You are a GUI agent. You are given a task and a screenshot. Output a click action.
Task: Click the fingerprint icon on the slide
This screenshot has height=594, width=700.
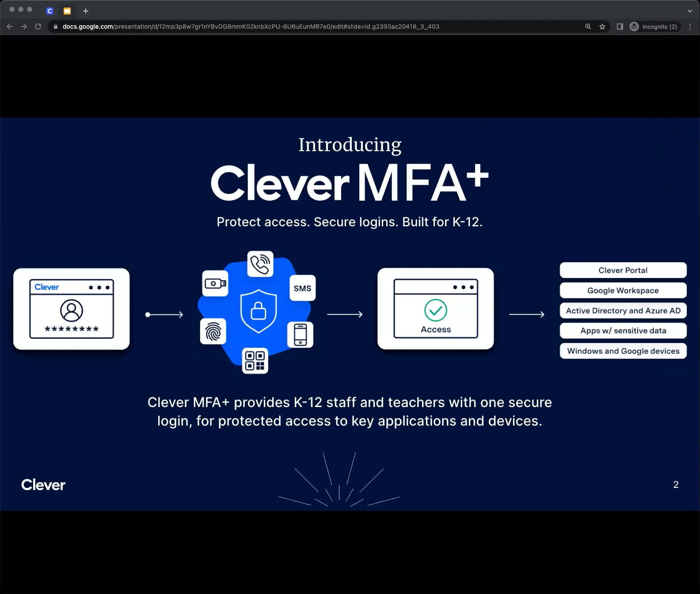pos(213,331)
